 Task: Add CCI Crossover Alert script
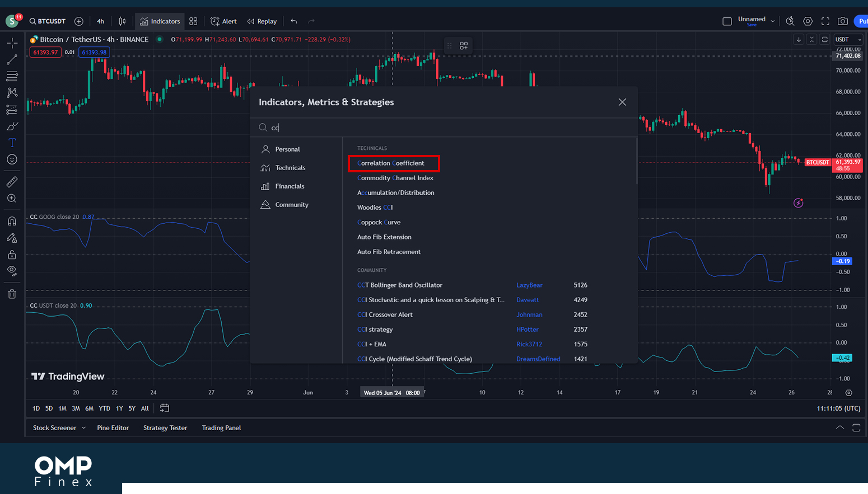385,315
